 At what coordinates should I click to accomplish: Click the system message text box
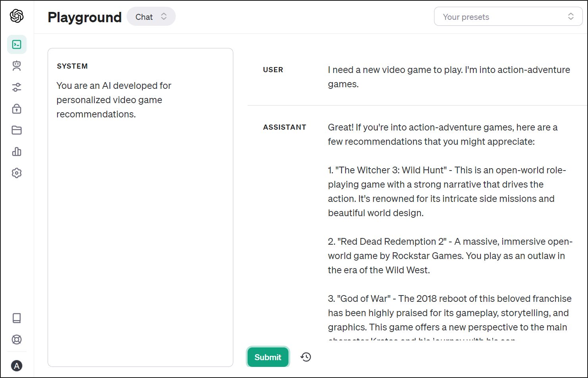pos(140,207)
